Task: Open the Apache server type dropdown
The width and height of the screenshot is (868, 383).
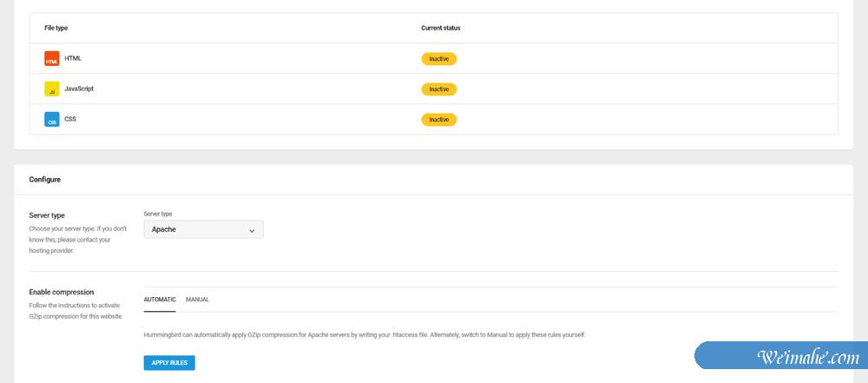Action: tap(202, 230)
